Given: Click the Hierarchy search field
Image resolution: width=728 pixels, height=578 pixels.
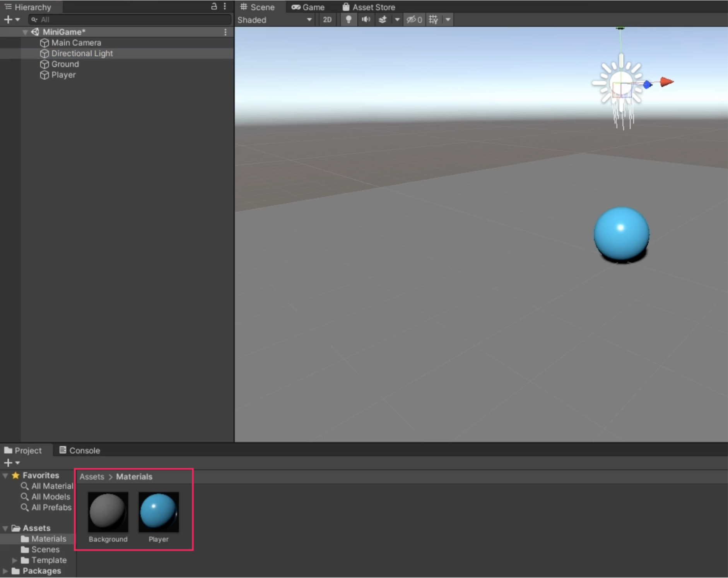Looking at the screenshot, I should pyautogui.click(x=132, y=19).
